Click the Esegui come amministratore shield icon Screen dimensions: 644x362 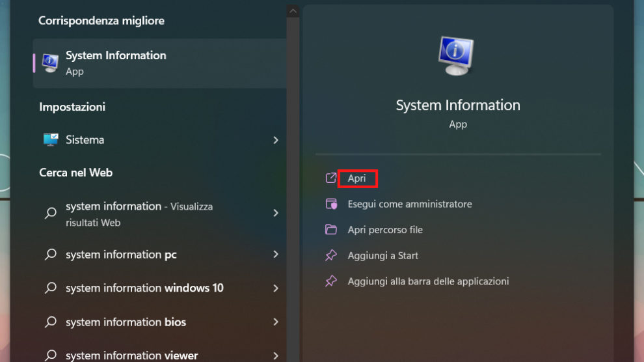331,204
